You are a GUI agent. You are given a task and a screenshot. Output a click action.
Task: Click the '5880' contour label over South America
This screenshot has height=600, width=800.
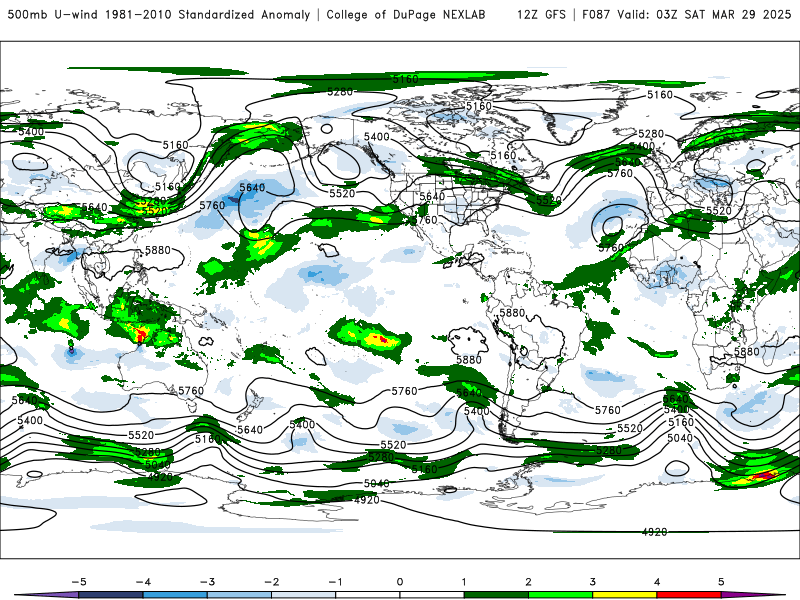512,312
